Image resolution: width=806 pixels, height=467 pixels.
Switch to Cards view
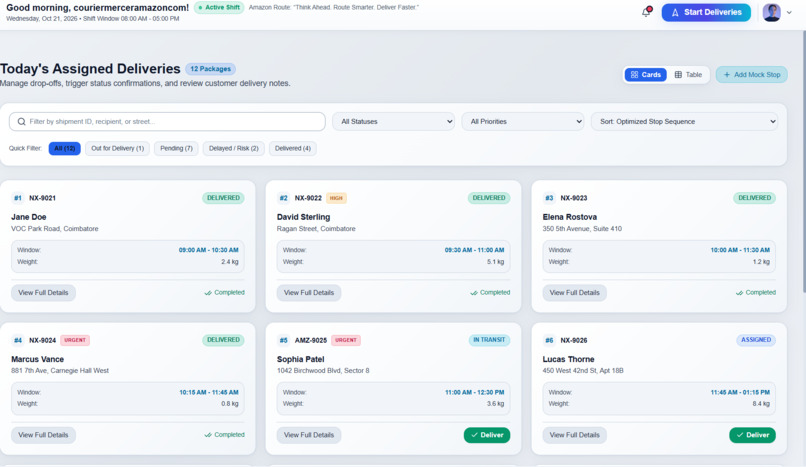point(646,74)
